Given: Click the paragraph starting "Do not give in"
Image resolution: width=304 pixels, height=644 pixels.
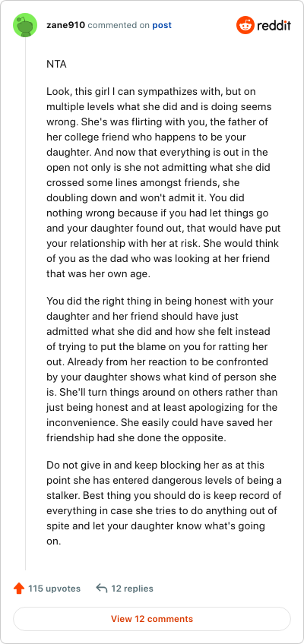Looking at the screenshot, I should [x=164, y=503].
